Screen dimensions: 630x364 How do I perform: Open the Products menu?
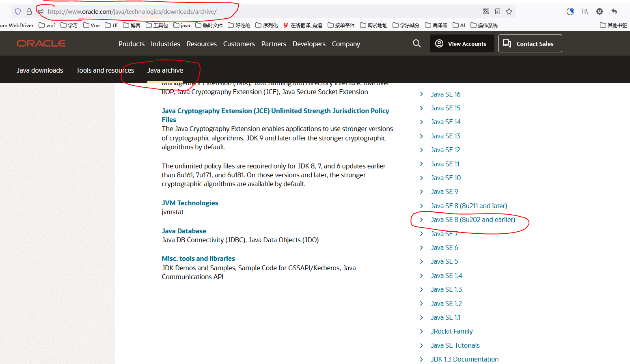click(132, 44)
